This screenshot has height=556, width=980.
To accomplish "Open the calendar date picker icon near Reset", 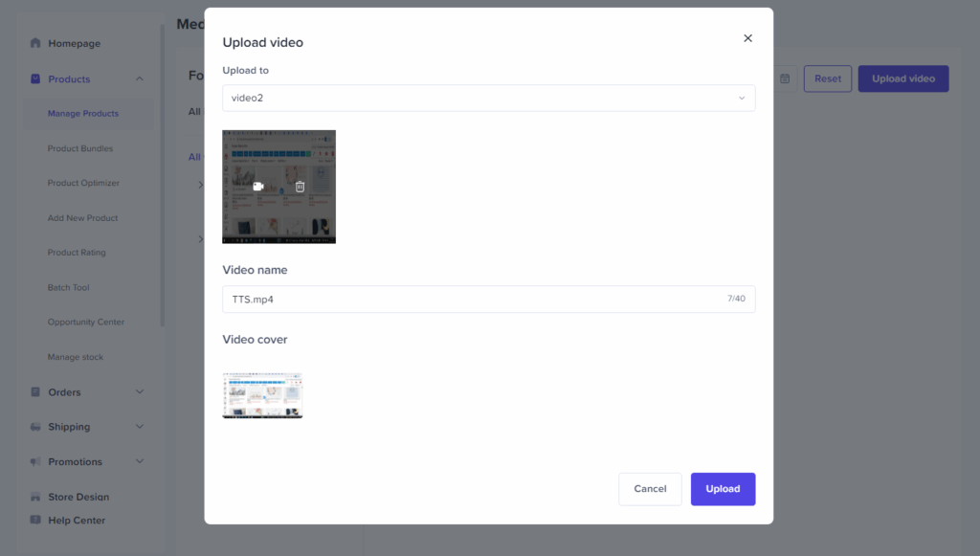I will click(x=785, y=78).
